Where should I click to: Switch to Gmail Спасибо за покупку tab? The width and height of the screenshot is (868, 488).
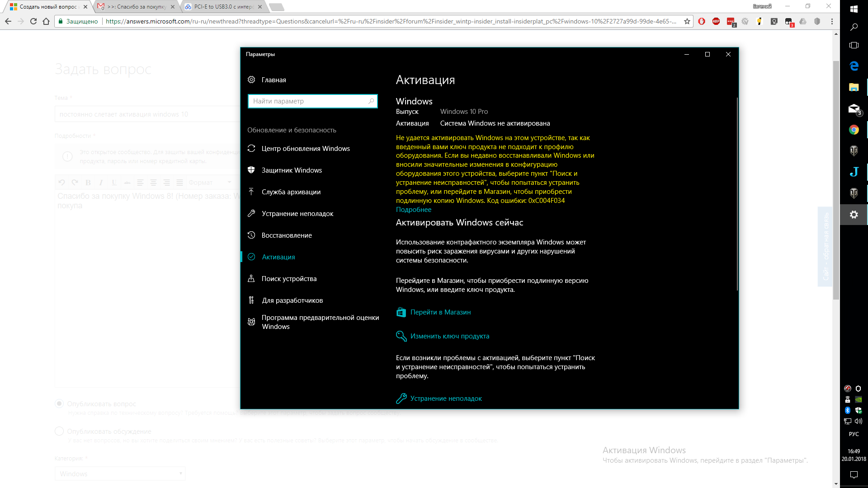pos(136,7)
